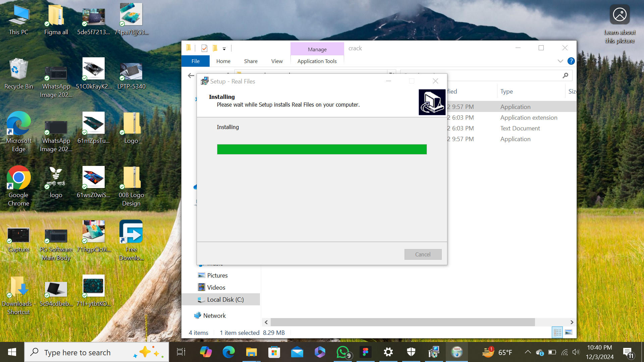Switch to the Share ribbon tab
Viewport: 644px width, 362px height.
click(251, 61)
